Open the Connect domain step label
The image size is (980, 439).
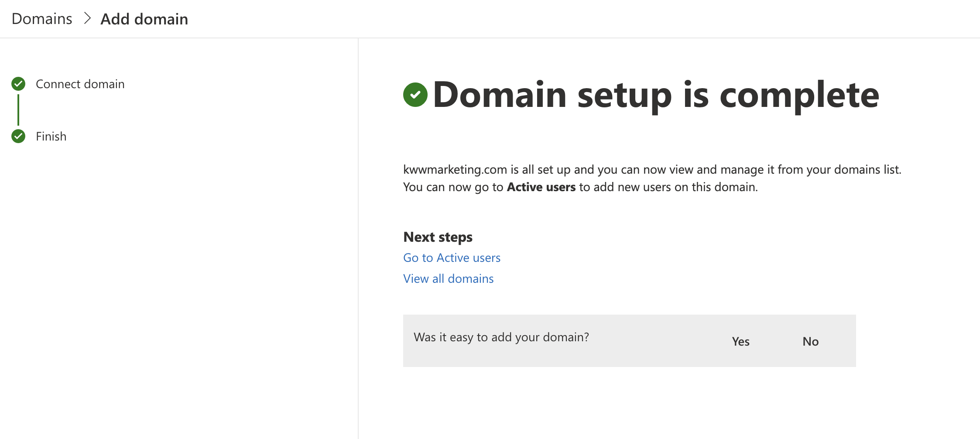click(x=80, y=84)
